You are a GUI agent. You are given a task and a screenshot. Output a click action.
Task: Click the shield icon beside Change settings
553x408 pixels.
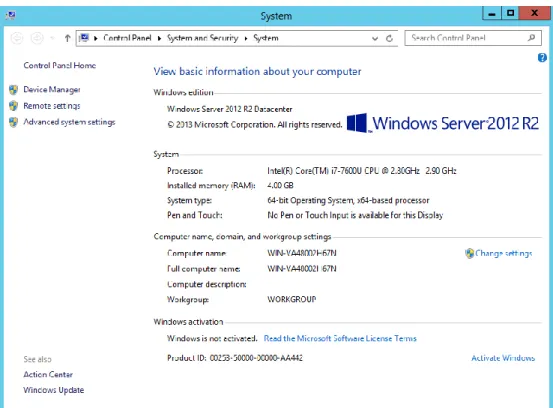(x=469, y=253)
